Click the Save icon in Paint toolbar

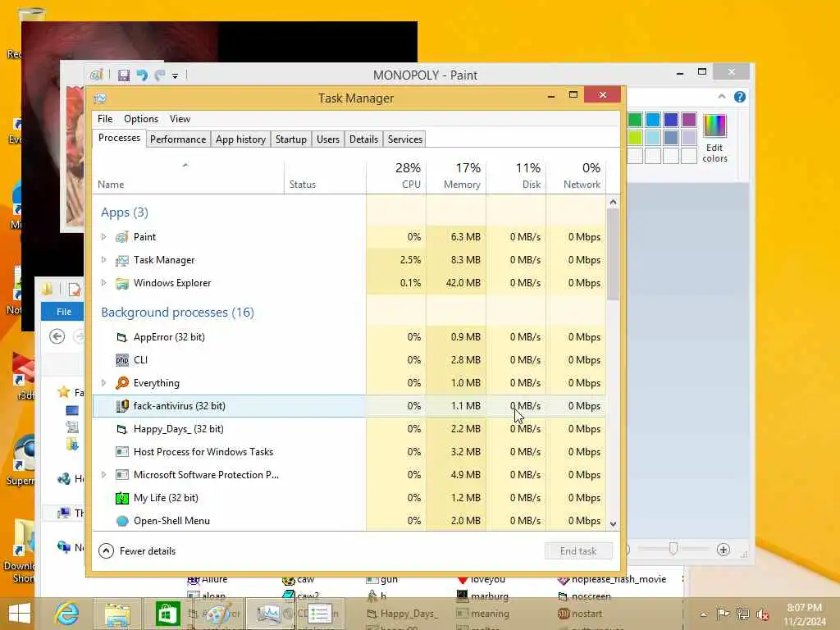tap(124, 75)
